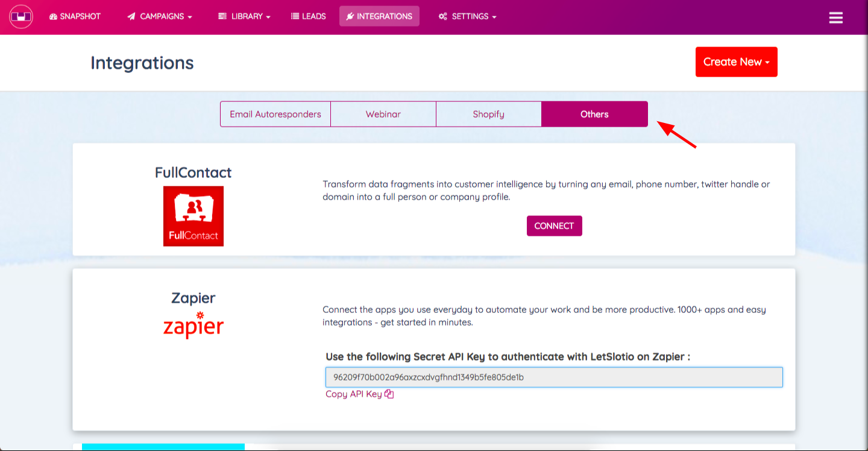Select the Integrations nav item
The image size is (868, 451).
pyautogui.click(x=379, y=16)
